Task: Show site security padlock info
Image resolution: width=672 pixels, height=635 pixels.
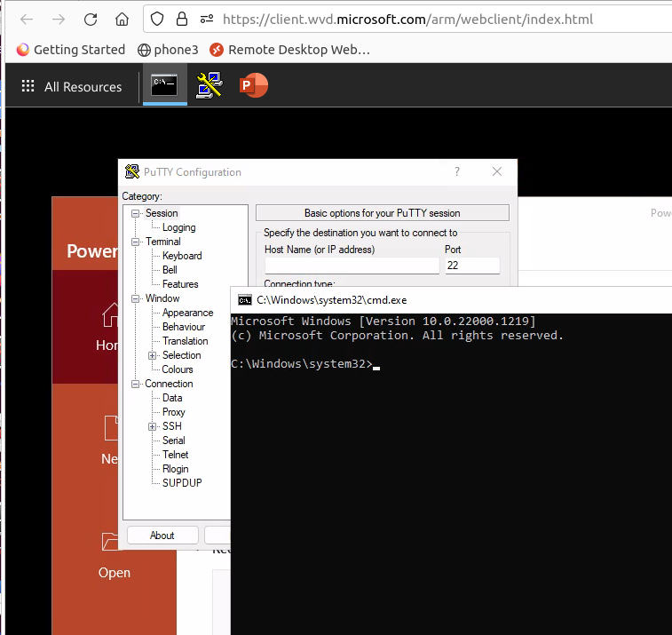Action: pos(182,19)
